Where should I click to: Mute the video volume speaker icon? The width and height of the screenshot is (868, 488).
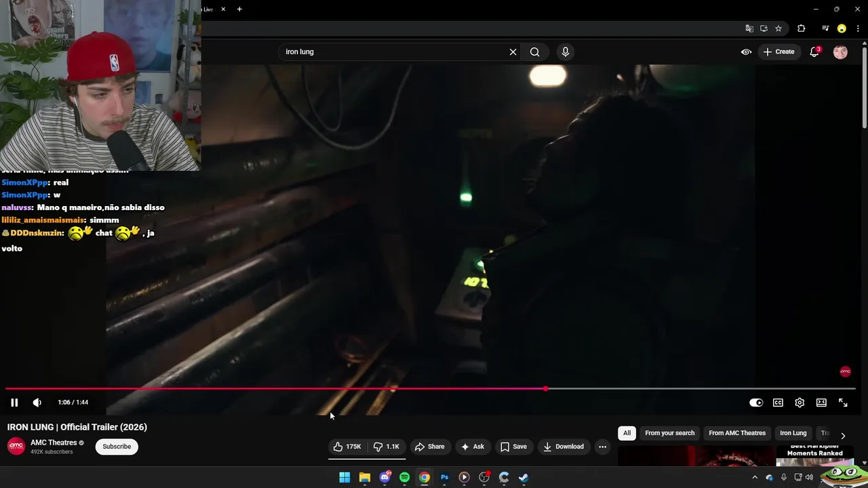pyautogui.click(x=37, y=403)
